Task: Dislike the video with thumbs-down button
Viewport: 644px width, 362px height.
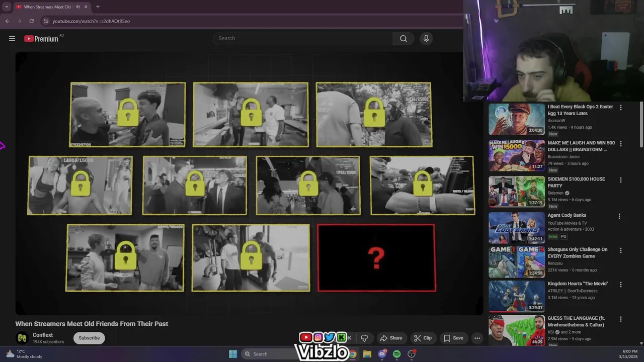Action: click(364, 338)
